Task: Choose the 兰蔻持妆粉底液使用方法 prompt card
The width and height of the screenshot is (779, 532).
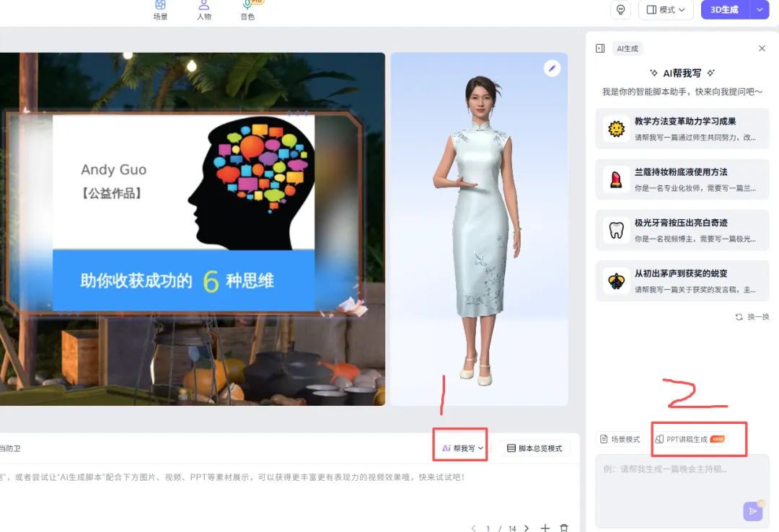Action: (682, 179)
